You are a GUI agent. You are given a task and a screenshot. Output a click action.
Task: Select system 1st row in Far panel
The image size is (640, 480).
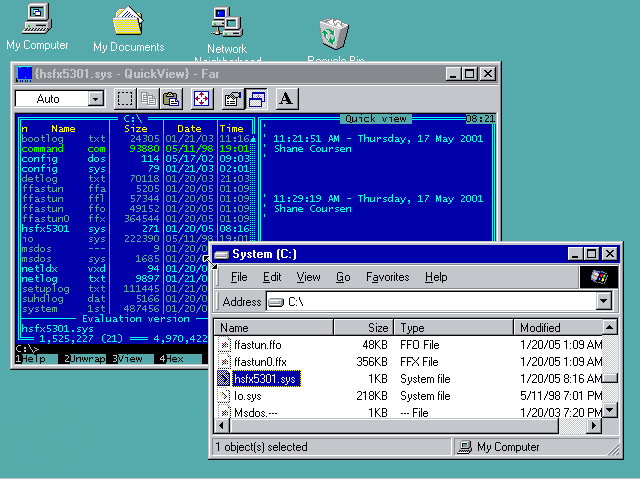coord(114,309)
